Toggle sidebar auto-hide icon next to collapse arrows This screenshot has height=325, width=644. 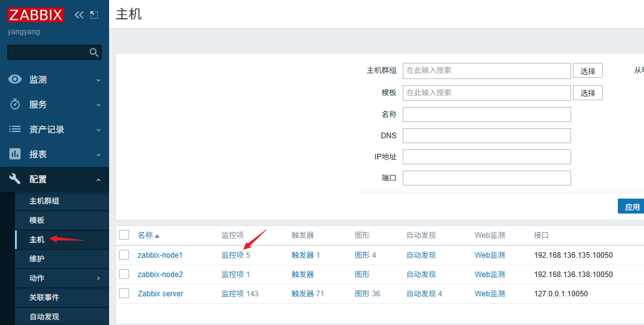coord(94,15)
